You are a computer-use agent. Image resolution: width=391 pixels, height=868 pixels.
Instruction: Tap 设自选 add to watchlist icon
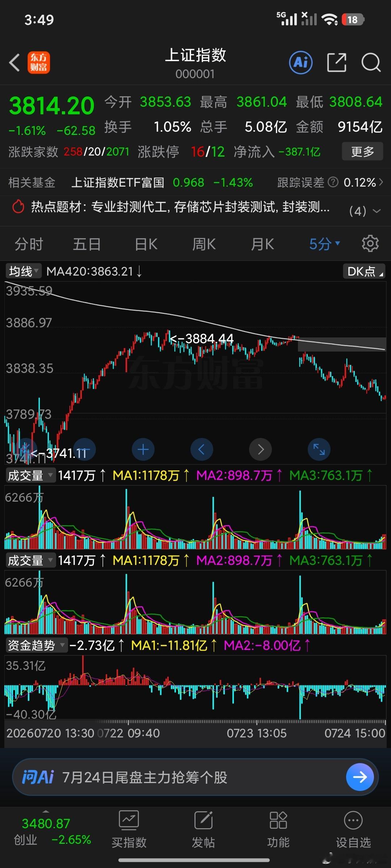pyautogui.click(x=353, y=829)
